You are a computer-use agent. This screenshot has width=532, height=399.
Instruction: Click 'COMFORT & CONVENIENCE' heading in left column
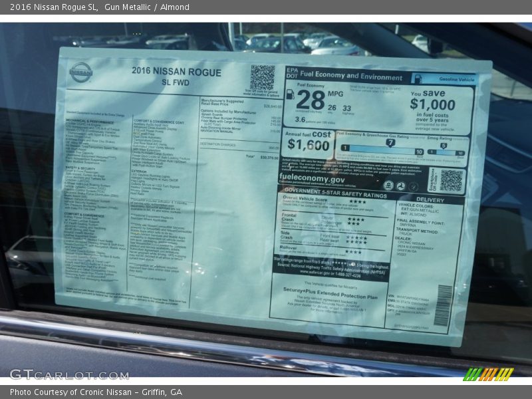[84, 215]
